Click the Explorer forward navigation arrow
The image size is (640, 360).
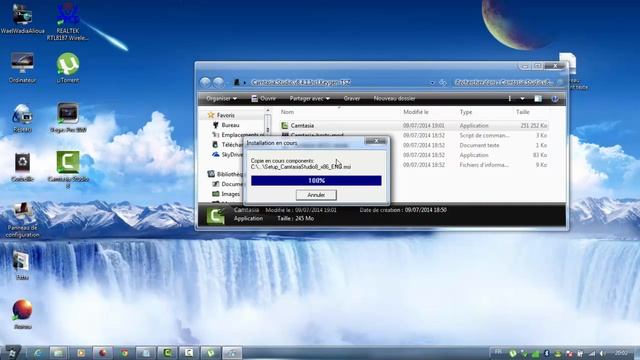point(218,82)
